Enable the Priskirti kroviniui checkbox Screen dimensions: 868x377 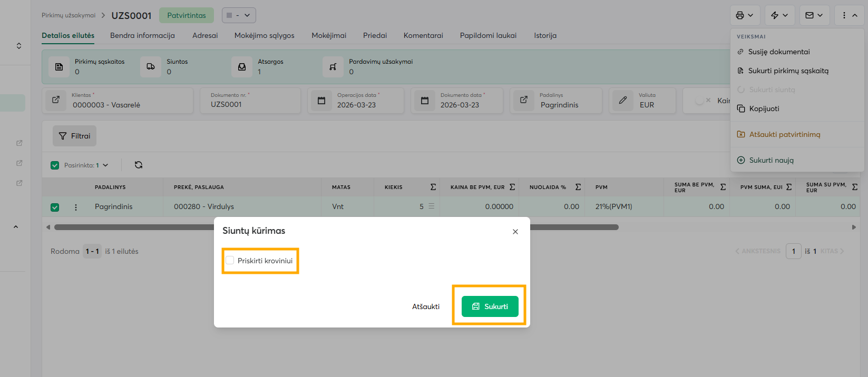[230, 261]
